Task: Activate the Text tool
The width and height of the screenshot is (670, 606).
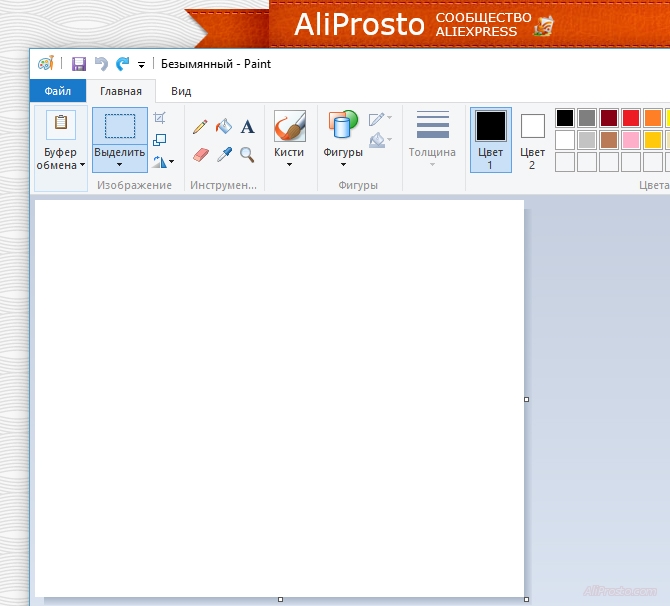Action: (x=247, y=127)
